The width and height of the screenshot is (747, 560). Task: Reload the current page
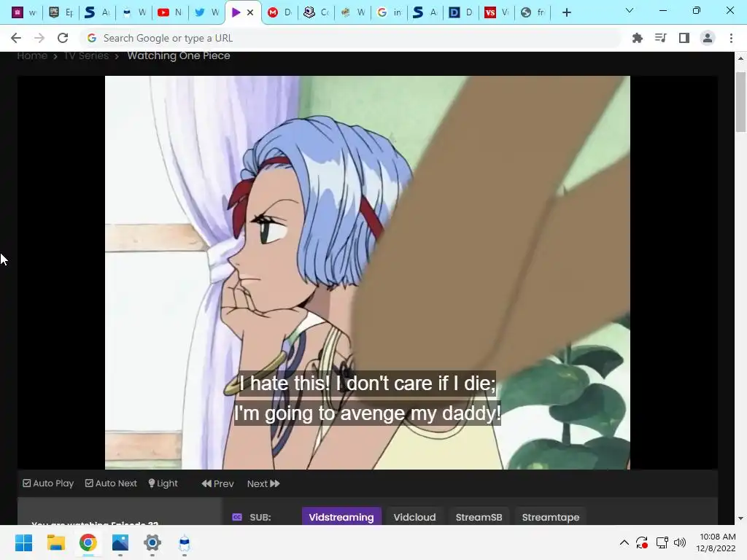[x=63, y=38]
